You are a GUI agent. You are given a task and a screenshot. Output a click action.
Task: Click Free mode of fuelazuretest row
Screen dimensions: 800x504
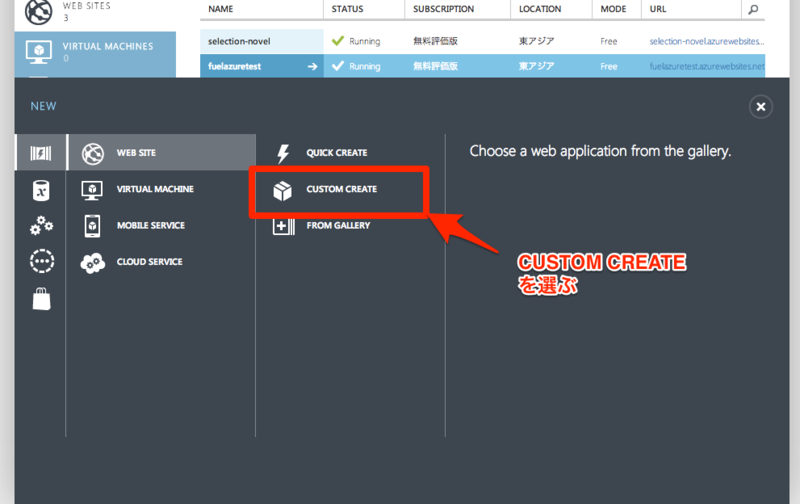pos(608,66)
